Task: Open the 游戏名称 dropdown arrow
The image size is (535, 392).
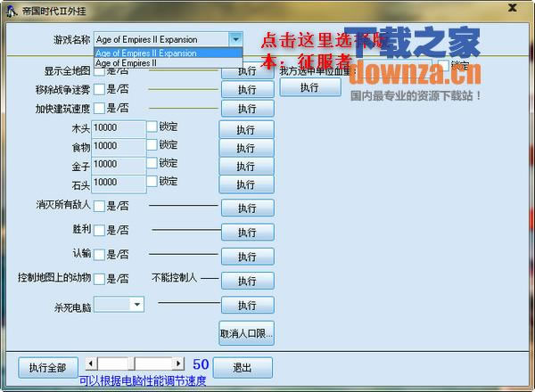Action: (235, 39)
